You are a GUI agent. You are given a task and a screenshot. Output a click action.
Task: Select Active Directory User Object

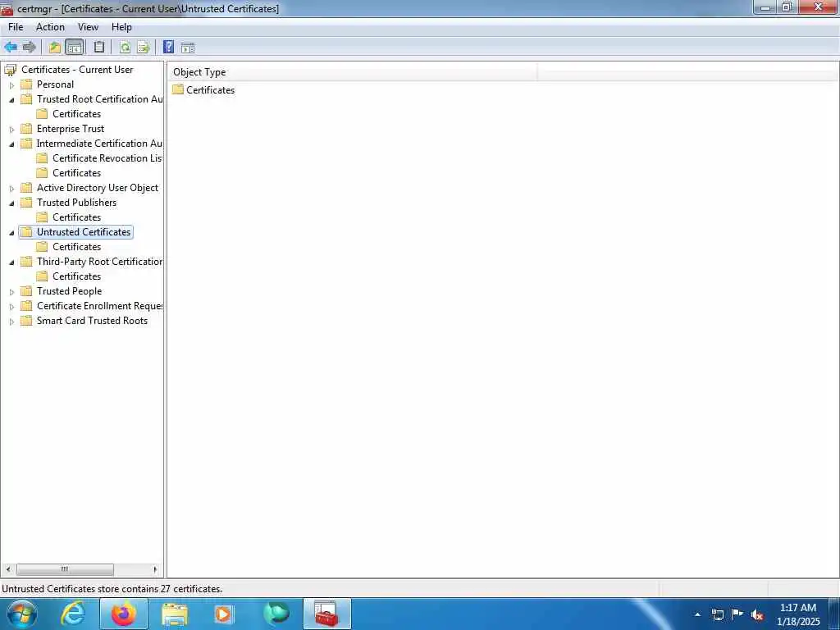pyautogui.click(x=98, y=188)
